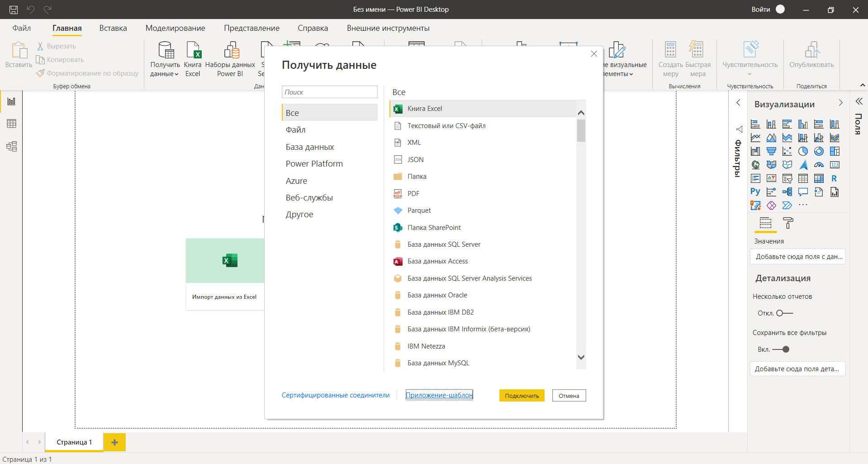This screenshot has height=464, width=868.
Task: Select the Azure map visual
Action: pos(803,165)
